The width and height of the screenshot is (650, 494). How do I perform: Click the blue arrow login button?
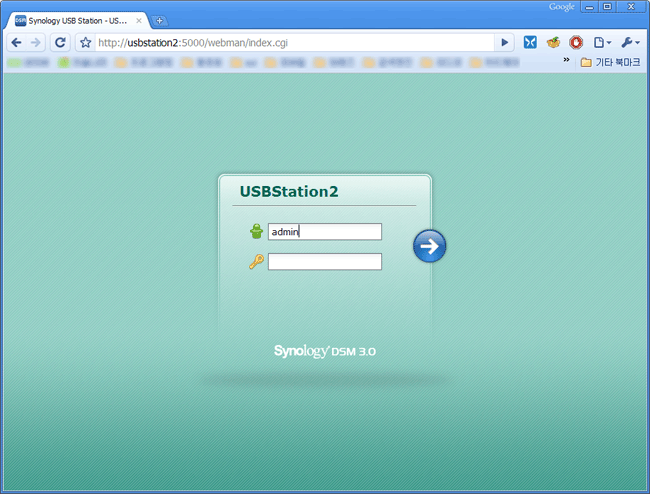point(429,246)
